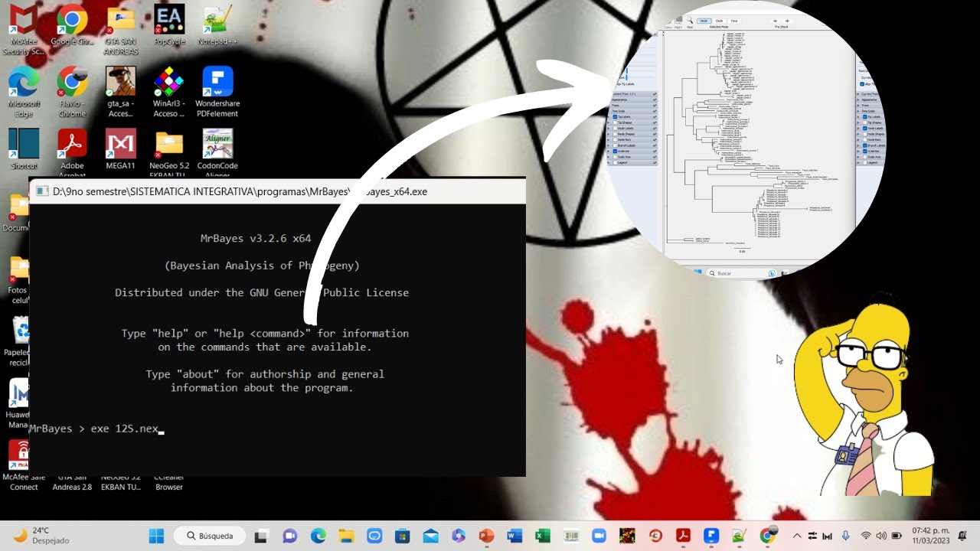Switch to Adobe Acrobat on the taskbar
Viewport: 980px width, 551px height.
click(683, 536)
